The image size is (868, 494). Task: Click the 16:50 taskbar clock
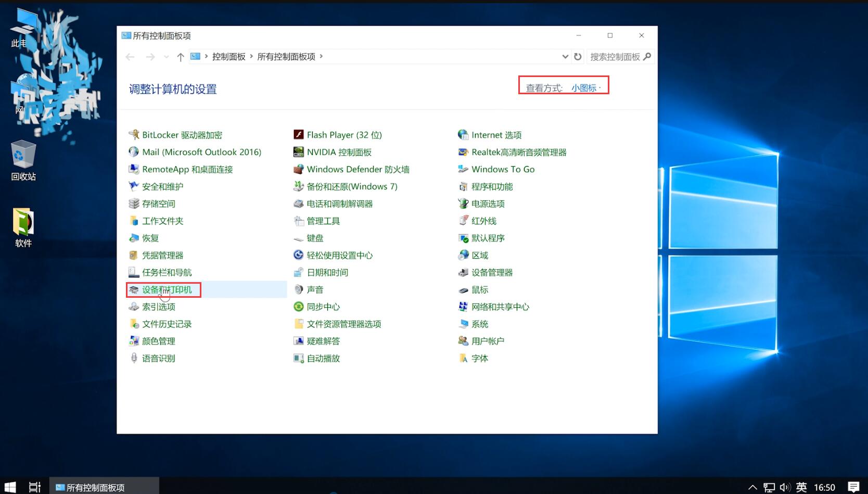point(824,487)
